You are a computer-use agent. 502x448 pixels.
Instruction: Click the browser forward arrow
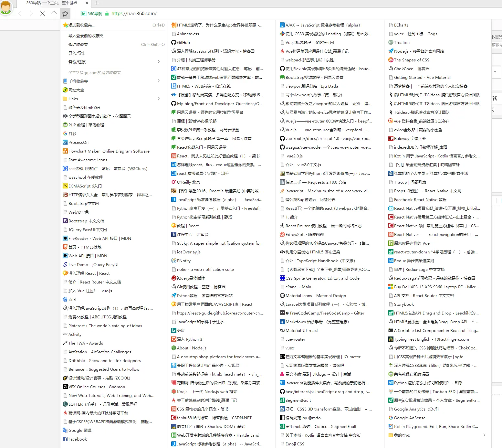coord(31,14)
